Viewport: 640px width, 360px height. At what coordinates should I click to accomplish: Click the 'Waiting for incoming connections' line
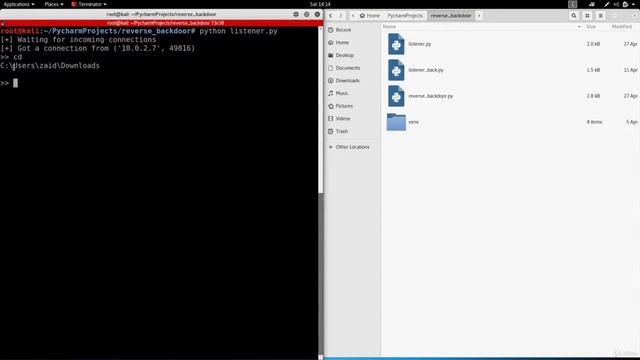(78, 40)
